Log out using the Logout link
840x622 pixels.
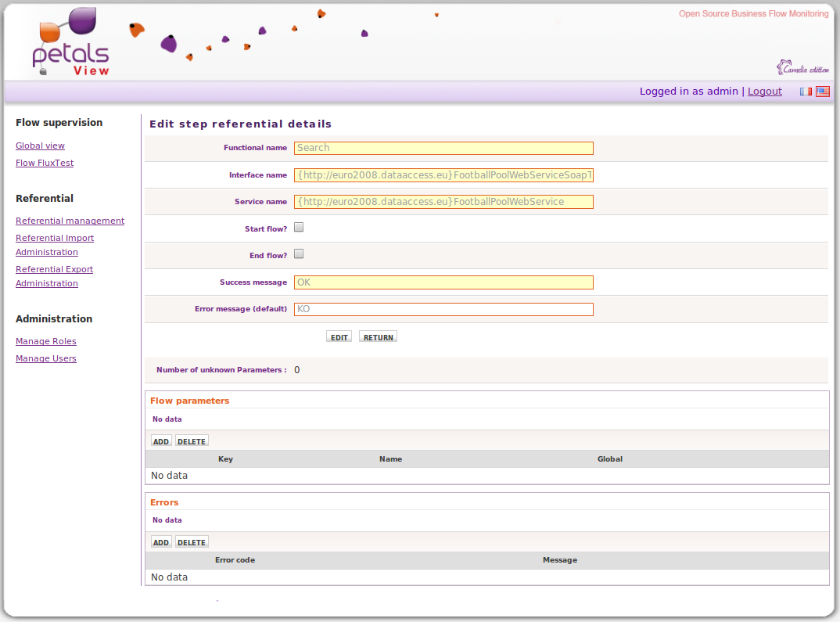(x=764, y=92)
